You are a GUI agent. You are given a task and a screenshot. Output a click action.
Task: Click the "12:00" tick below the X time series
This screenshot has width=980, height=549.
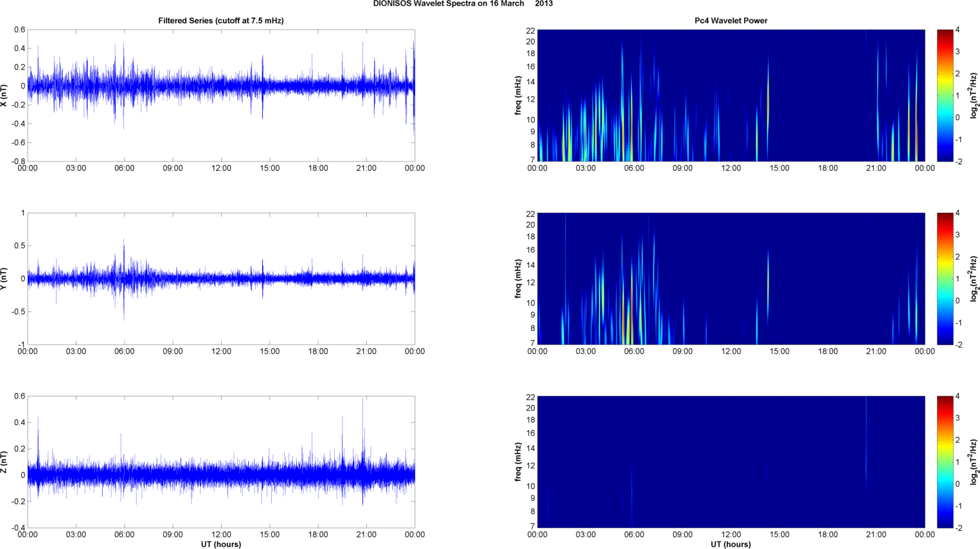pos(221,168)
